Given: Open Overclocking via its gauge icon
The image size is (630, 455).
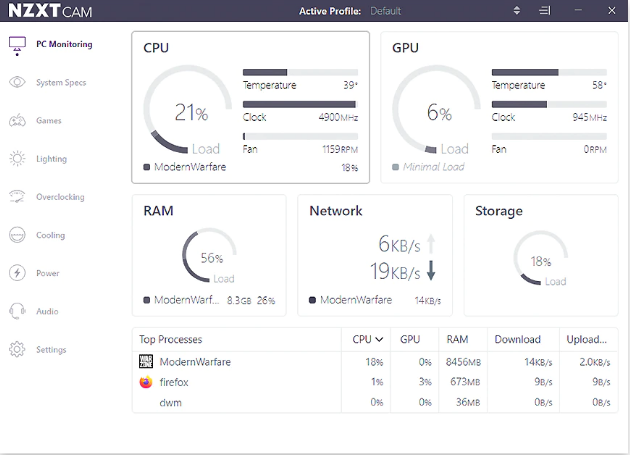Looking at the screenshot, I should coord(17,197).
